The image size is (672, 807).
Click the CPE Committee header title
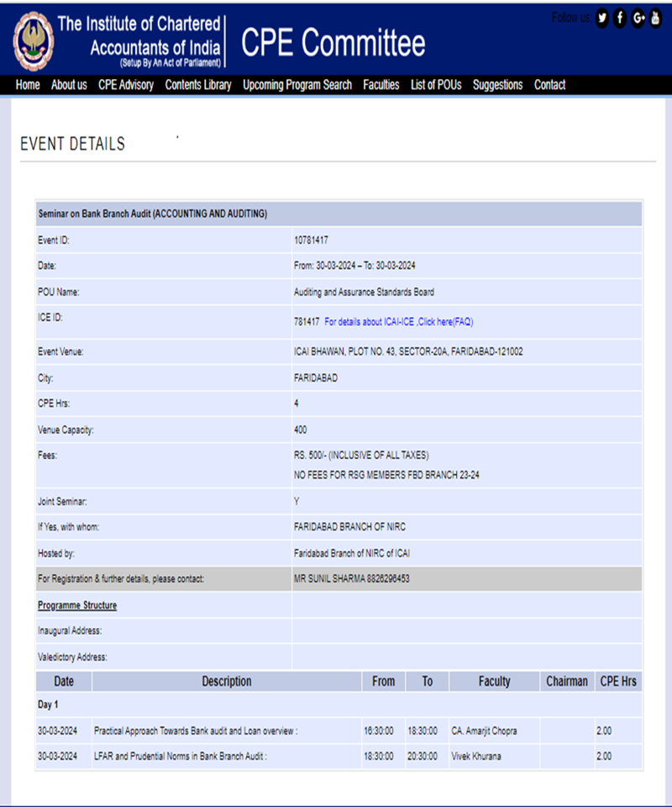333,42
